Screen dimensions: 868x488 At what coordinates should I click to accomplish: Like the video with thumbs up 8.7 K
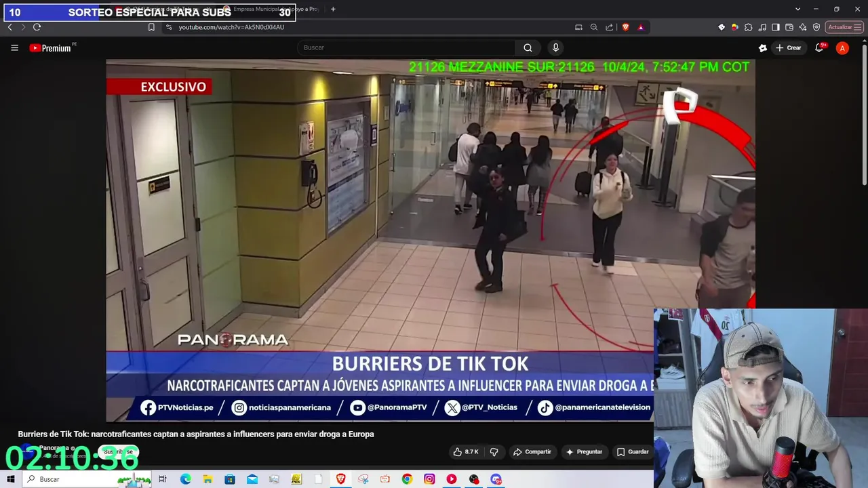click(x=466, y=451)
